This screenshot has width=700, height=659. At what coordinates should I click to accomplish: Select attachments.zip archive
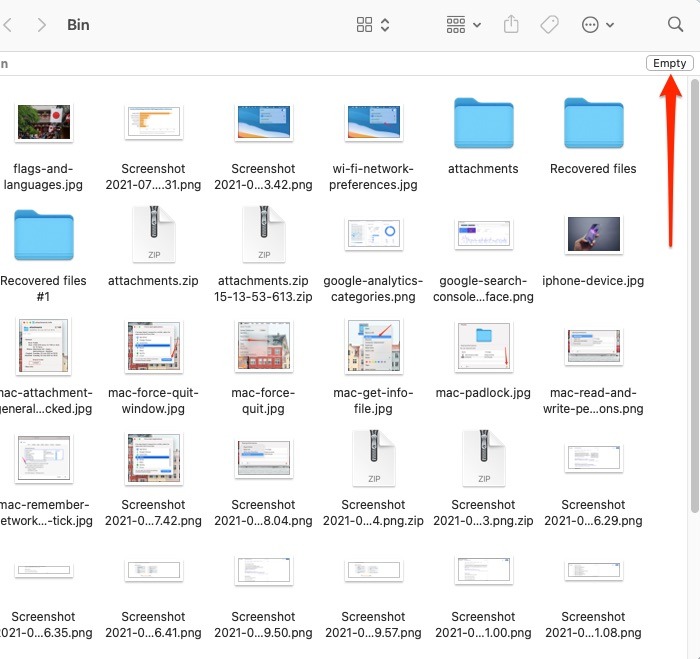pyautogui.click(x=154, y=234)
